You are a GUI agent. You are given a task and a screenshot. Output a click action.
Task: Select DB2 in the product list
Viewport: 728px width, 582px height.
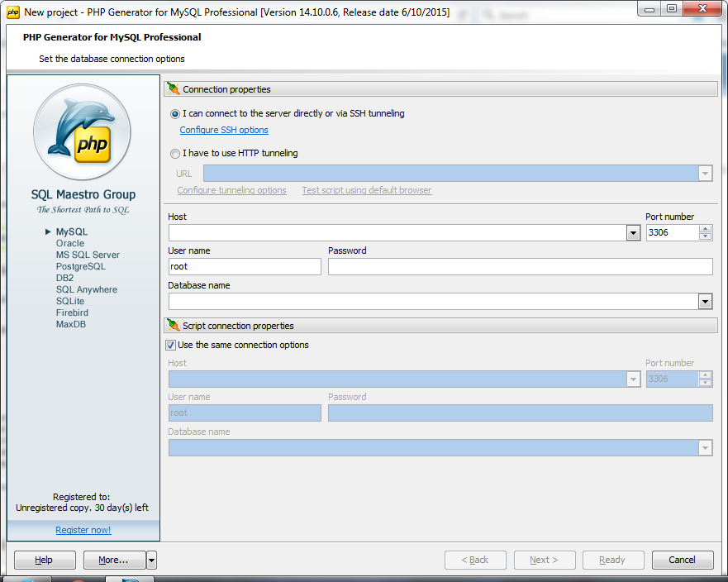tap(65, 278)
